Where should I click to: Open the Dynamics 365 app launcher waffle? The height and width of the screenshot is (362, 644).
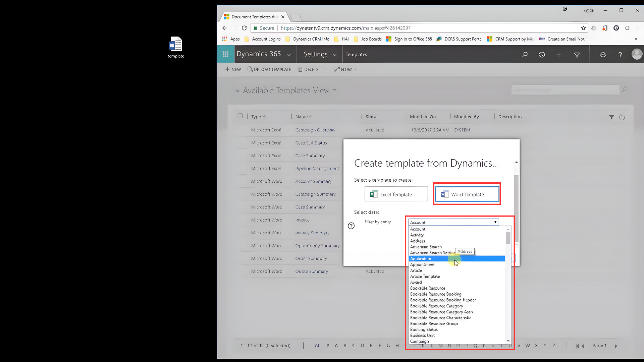[226, 54]
